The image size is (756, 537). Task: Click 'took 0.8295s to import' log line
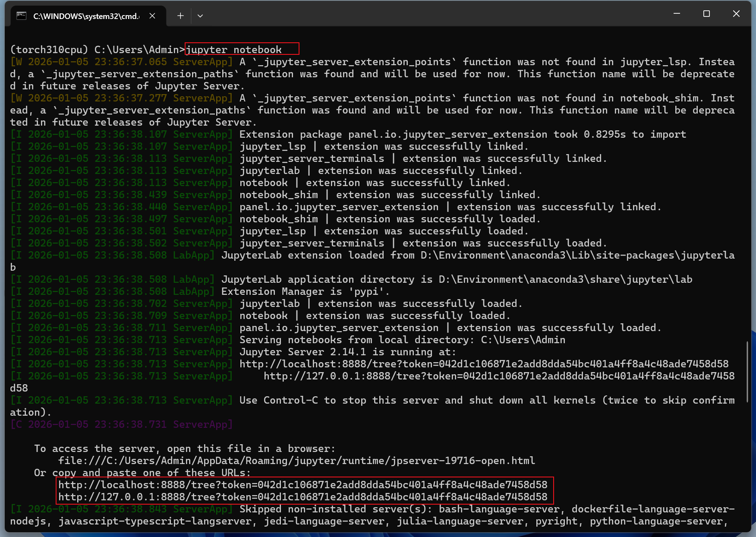(463, 134)
